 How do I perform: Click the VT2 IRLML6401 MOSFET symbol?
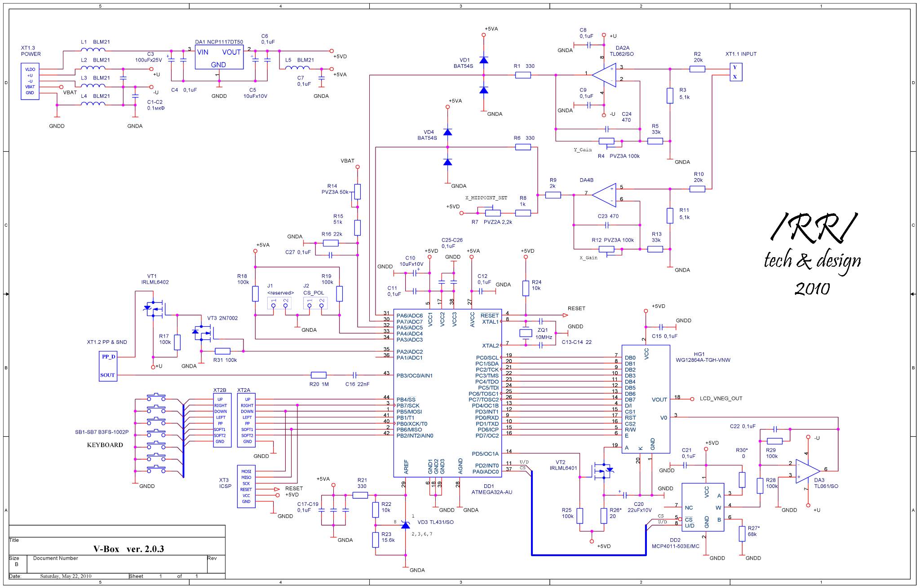coord(602,471)
